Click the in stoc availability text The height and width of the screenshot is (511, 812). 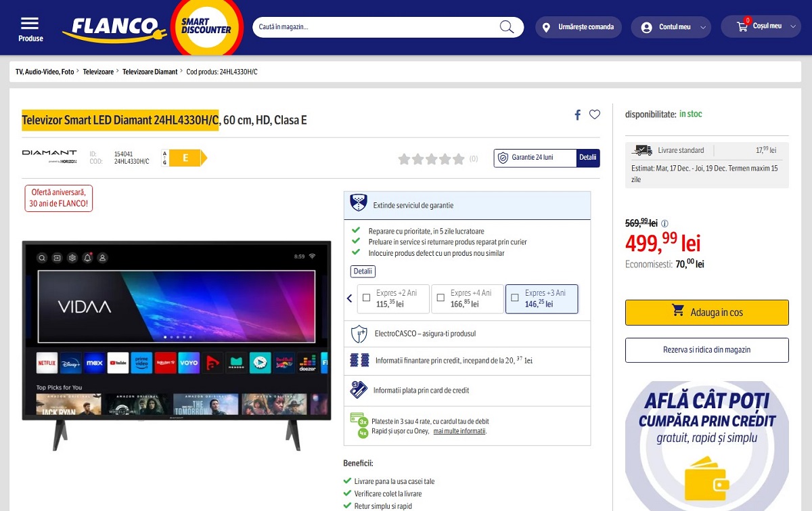pos(691,114)
